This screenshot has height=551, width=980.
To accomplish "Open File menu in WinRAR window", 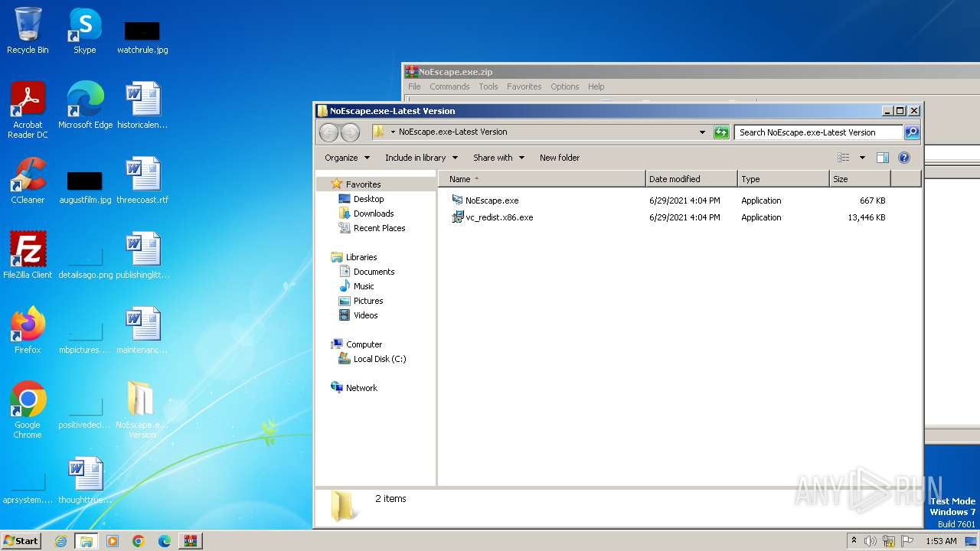I will coord(414,86).
